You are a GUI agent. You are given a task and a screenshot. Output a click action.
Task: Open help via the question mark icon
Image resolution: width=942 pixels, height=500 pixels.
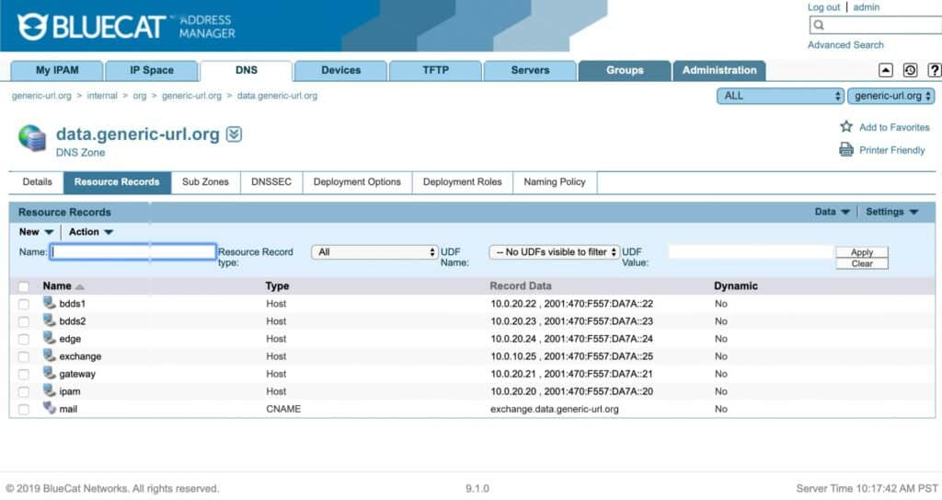[x=934, y=70]
